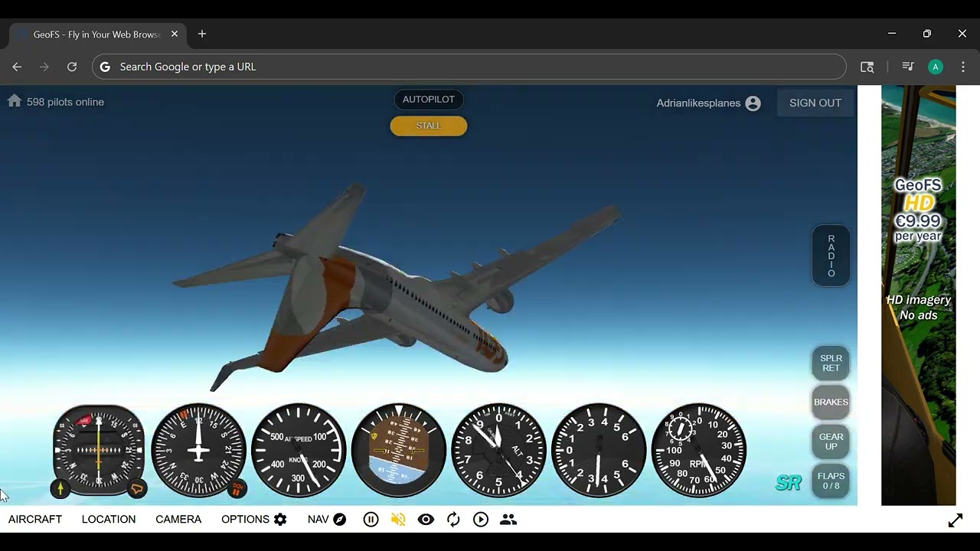Click the orange knob on the OBS gauge
Screen dimensions: 980x551
pyautogui.click(x=137, y=488)
